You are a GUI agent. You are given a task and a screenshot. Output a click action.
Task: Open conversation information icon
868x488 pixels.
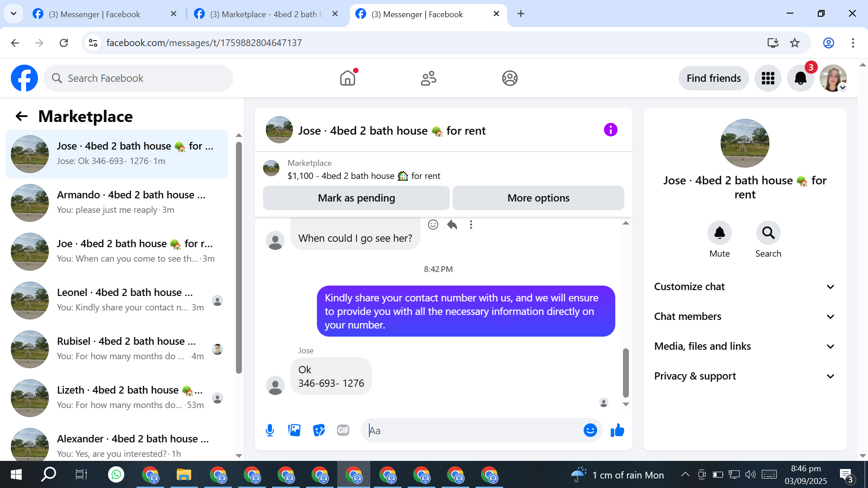point(610,130)
